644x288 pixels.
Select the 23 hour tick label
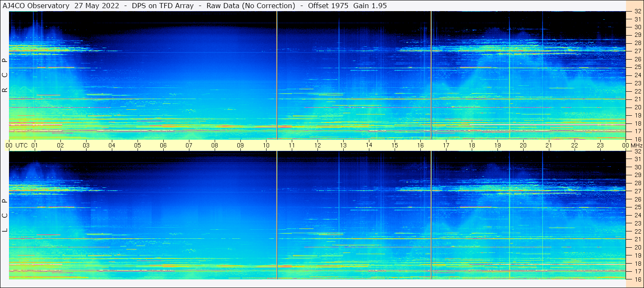pos(600,145)
